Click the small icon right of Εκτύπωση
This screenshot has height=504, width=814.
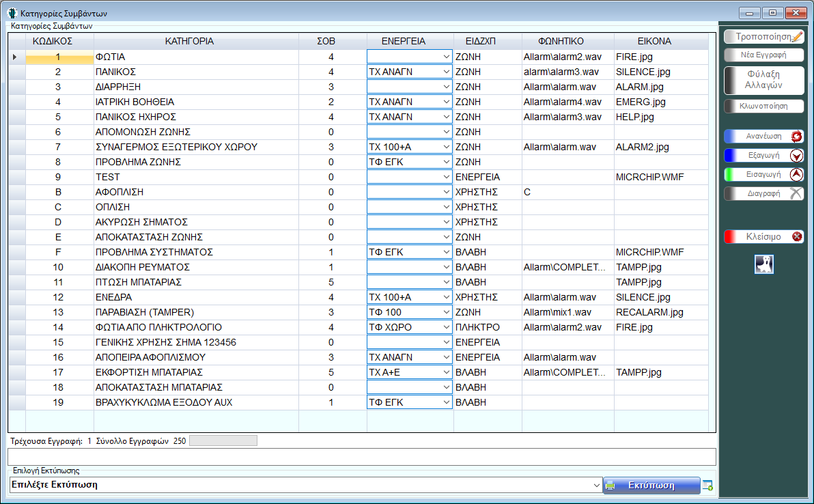pyautogui.click(x=707, y=486)
